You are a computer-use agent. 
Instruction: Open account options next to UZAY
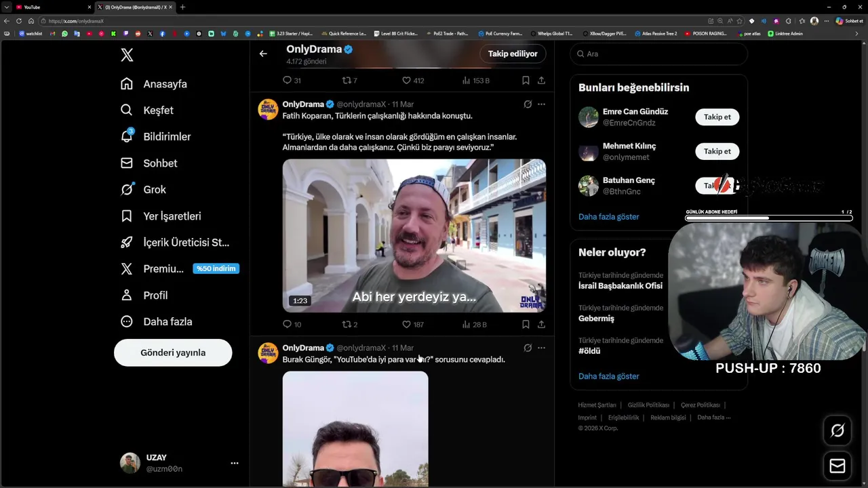[235, 463]
